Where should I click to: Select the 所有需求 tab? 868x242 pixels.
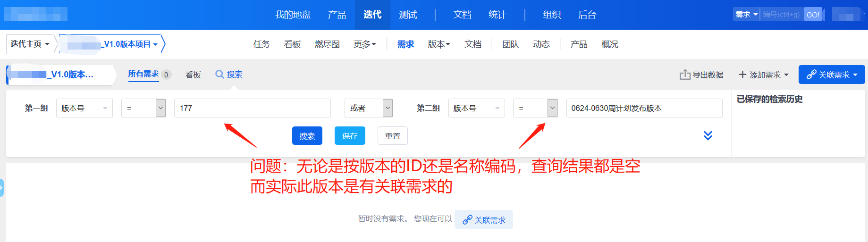coord(143,74)
